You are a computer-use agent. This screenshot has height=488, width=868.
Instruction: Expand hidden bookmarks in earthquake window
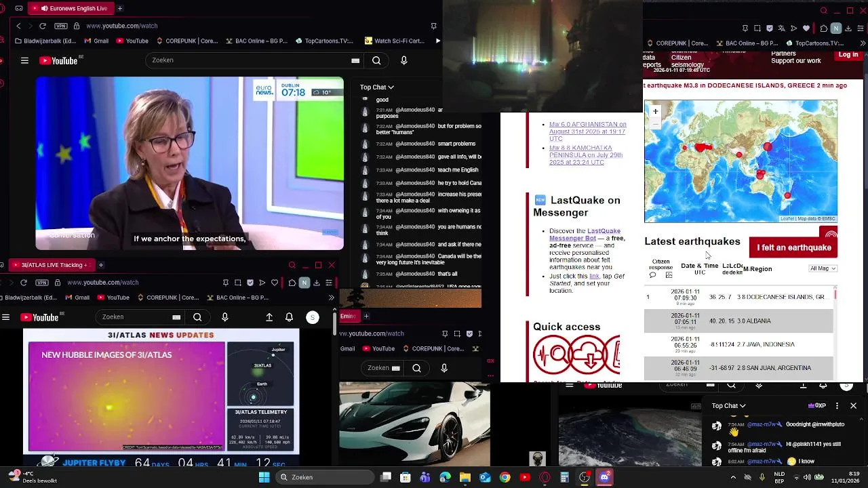862,43
